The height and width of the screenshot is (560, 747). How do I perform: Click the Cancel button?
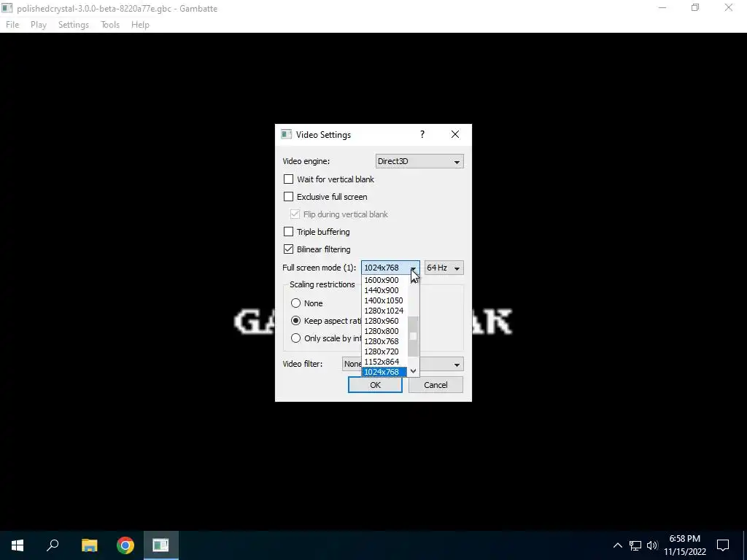(x=436, y=385)
